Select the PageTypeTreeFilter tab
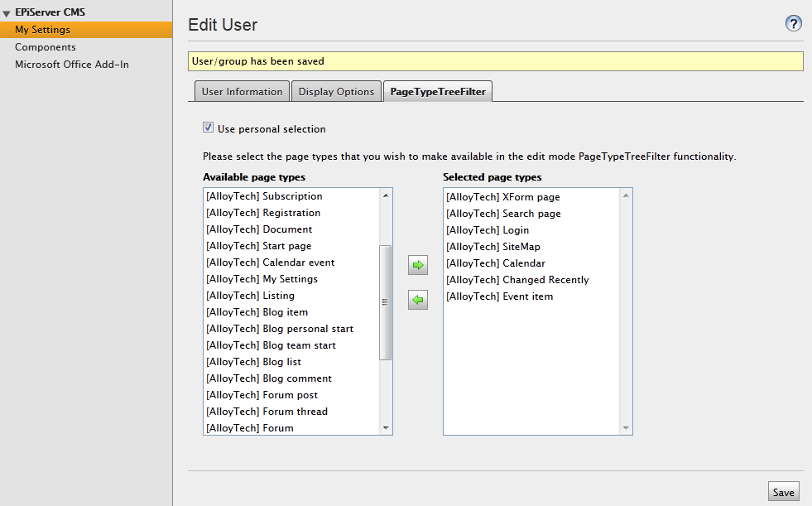The image size is (812, 506). [x=438, y=92]
